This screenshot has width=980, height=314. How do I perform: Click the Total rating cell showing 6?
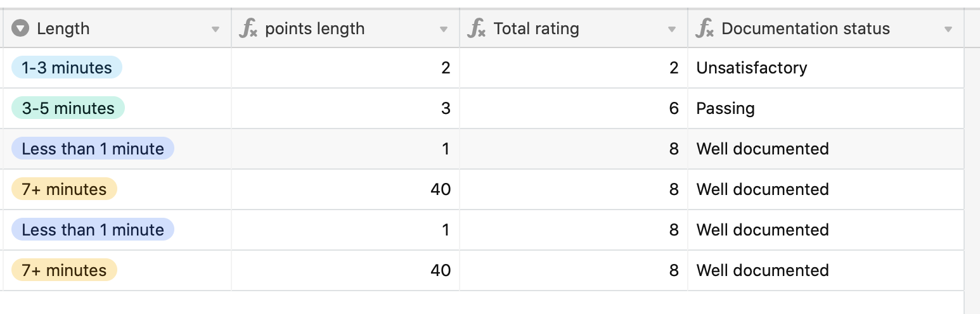(x=574, y=108)
